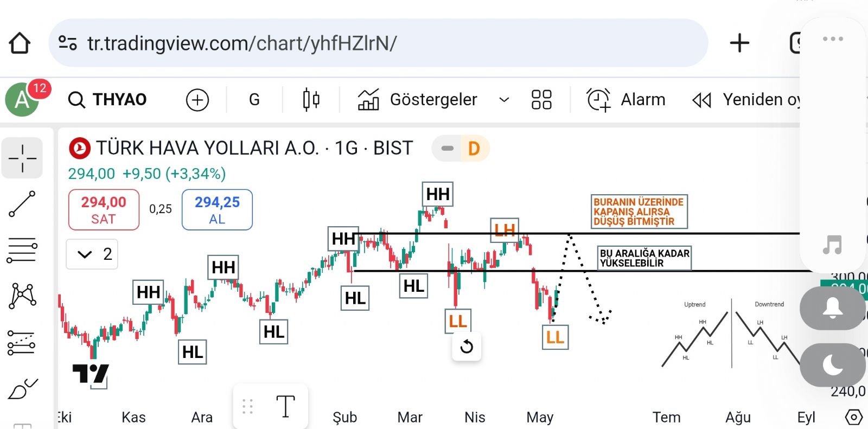
Task: Open dropdown arrow next to Göstergeler
Action: click(504, 100)
